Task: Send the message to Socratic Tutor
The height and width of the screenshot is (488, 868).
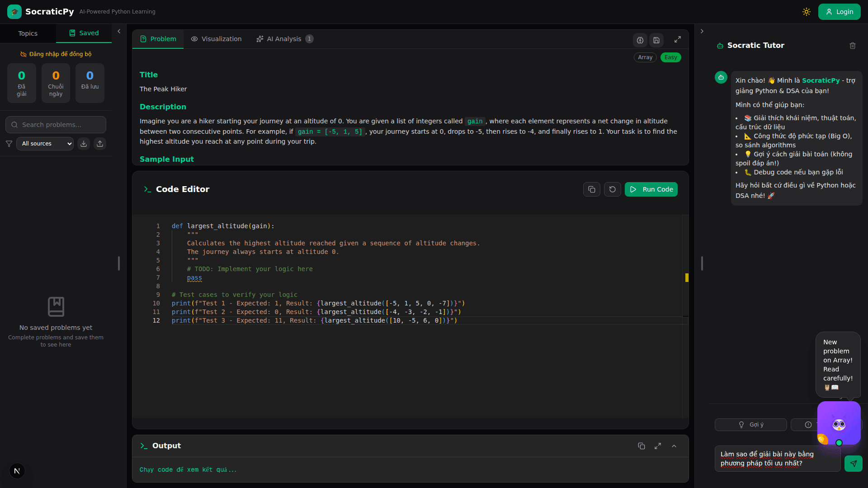Action: [853, 464]
